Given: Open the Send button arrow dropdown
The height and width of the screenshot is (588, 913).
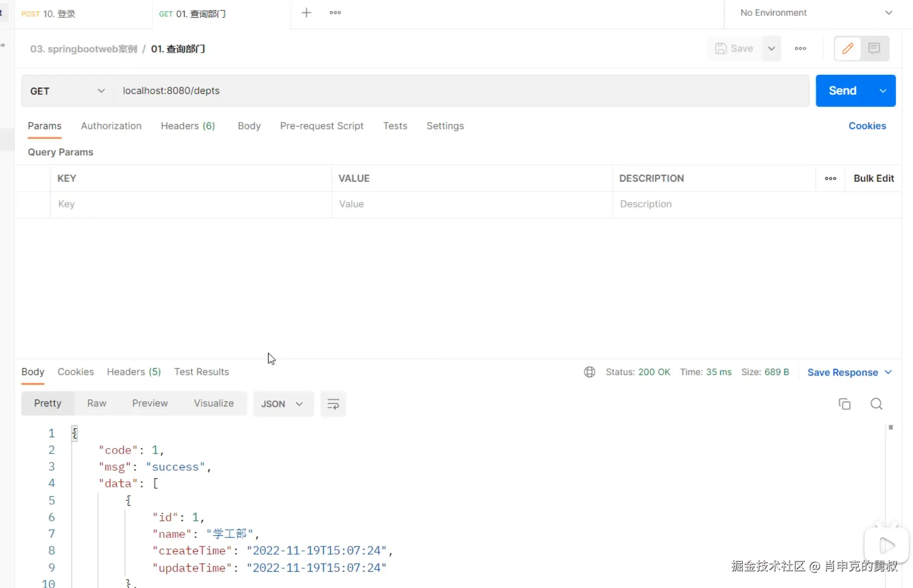Looking at the screenshot, I should (883, 91).
